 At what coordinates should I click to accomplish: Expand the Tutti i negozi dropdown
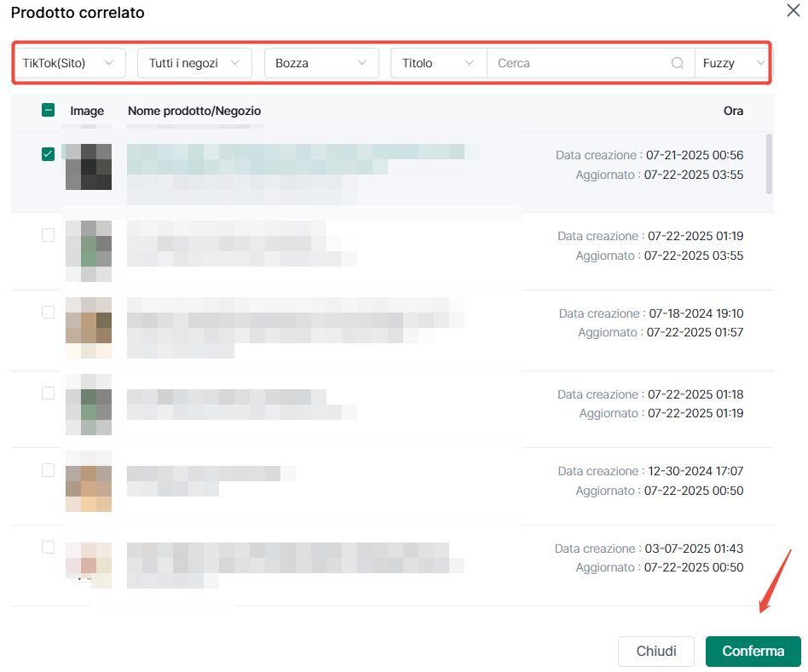click(x=194, y=63)
